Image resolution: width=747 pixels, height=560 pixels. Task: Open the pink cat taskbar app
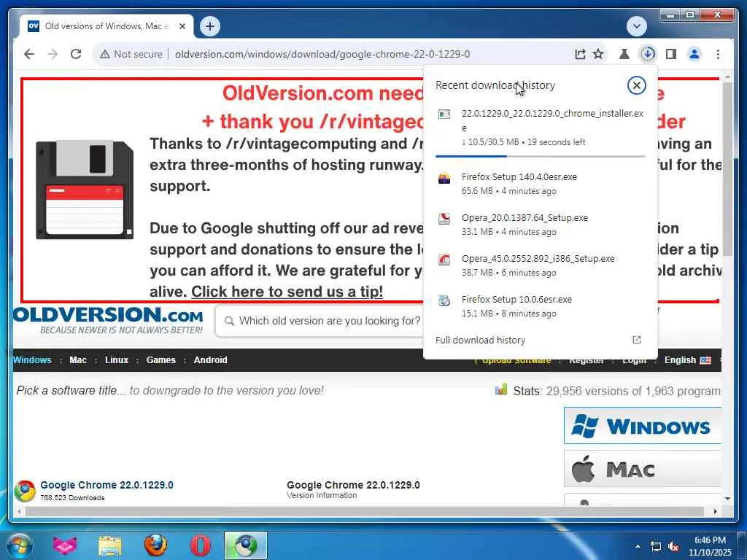click(65, 545)
